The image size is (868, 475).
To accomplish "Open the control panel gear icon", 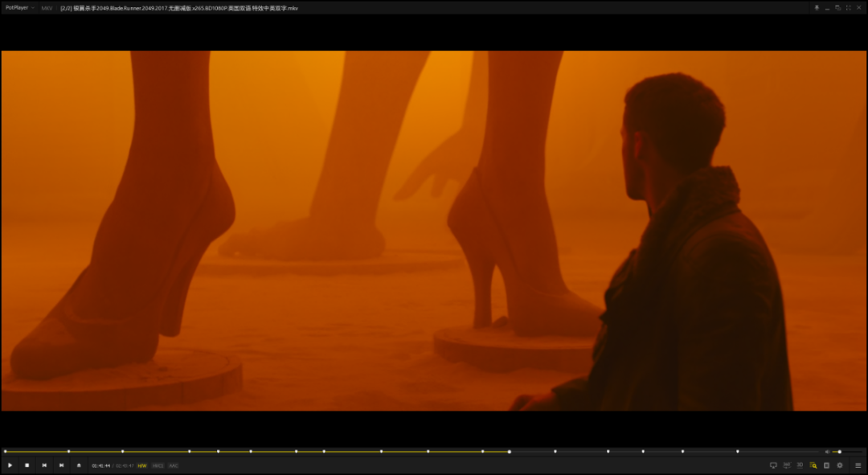I will coord(840,465).
